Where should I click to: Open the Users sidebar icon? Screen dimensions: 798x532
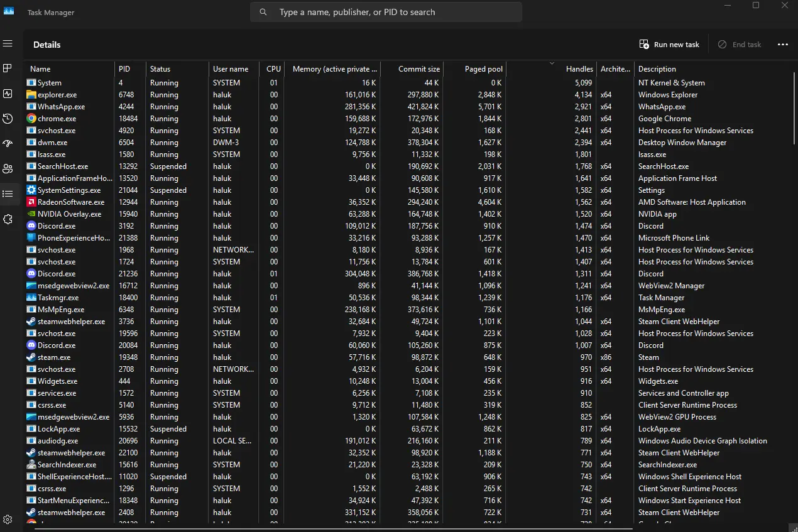pos(8,168)
